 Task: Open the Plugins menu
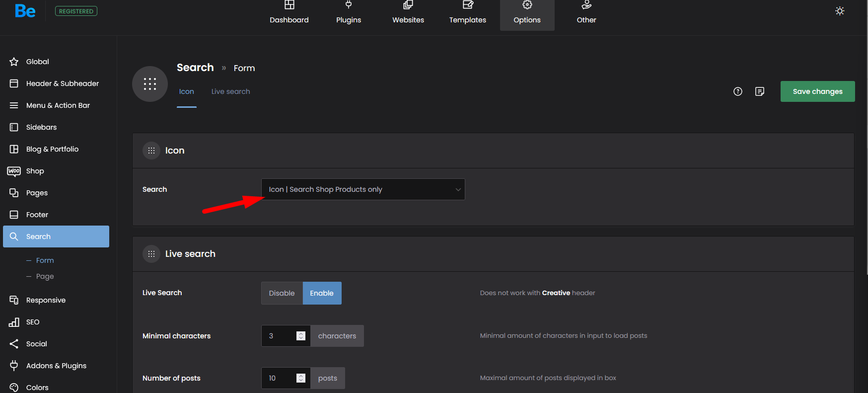point(349,15)
